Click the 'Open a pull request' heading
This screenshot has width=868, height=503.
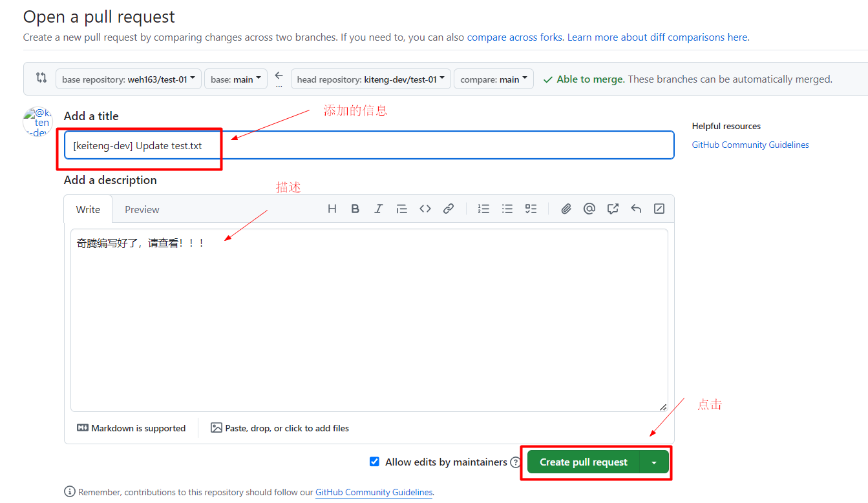(x=99, y=16)
